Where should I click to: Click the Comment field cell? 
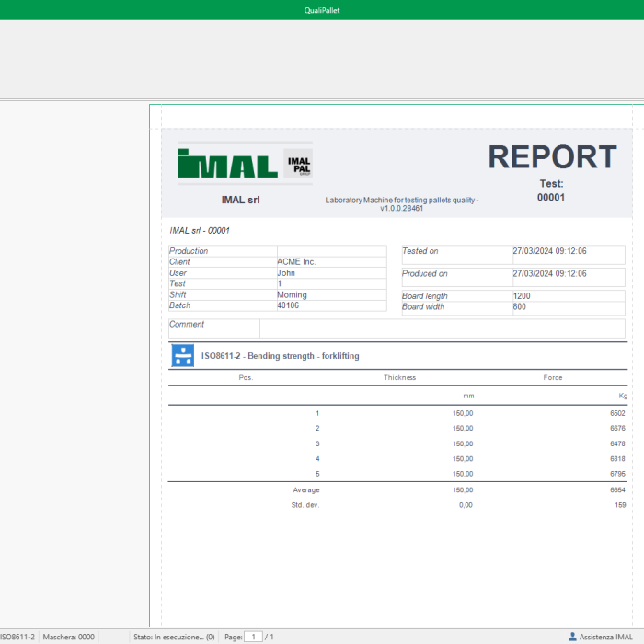(x=443, y=328)
